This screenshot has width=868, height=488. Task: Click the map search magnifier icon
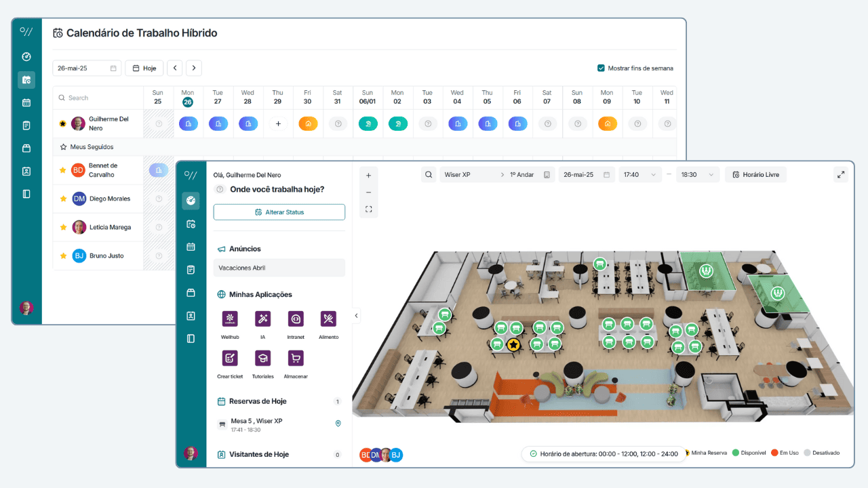tap(429, 175)
